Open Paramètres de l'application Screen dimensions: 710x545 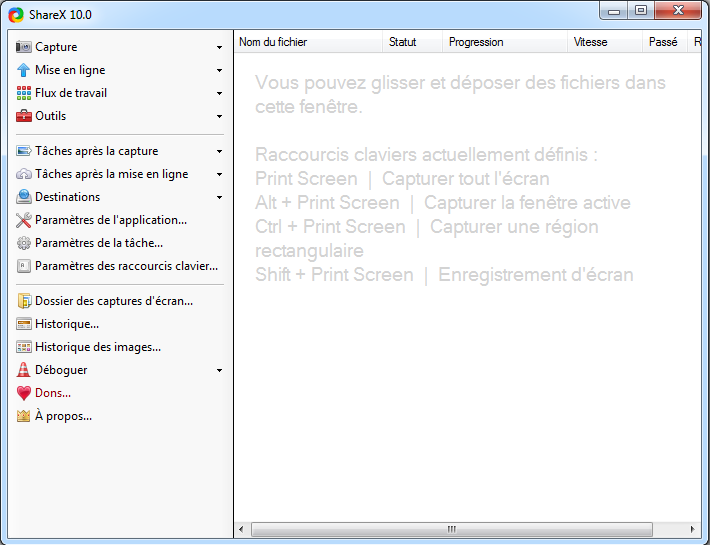[x=120, y=220]
